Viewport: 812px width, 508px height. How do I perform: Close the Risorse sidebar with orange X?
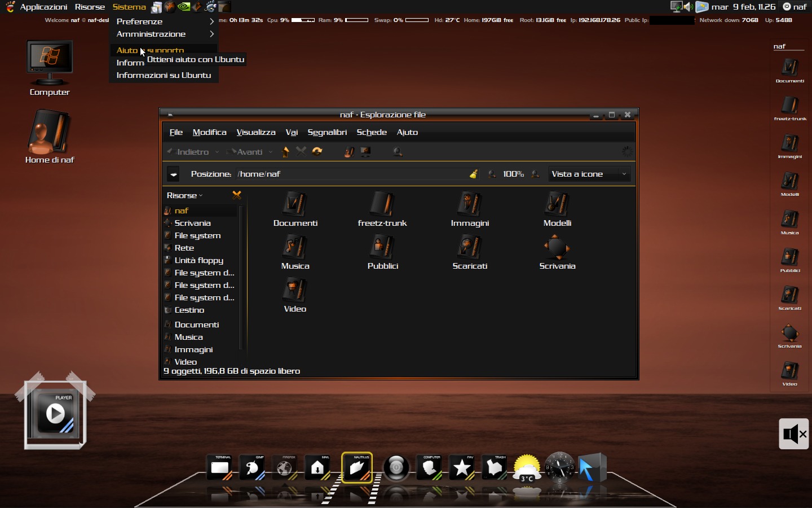click(x=237, y=195)
